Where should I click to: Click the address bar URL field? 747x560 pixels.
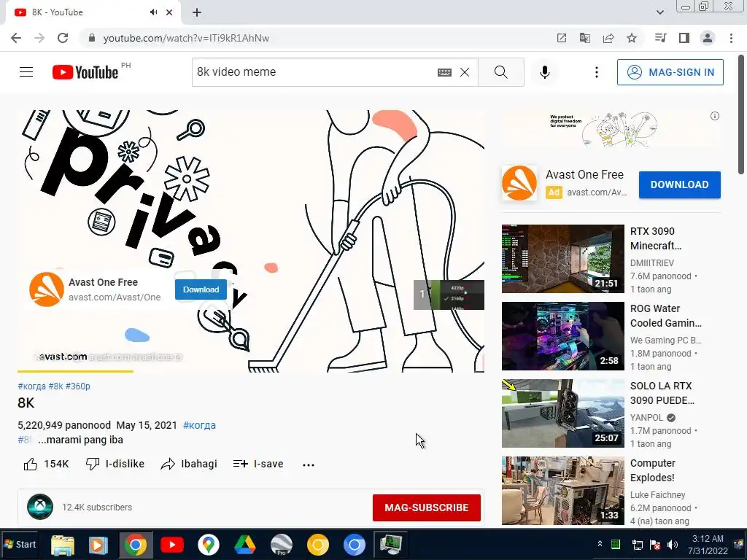click(x=314, y=38)
